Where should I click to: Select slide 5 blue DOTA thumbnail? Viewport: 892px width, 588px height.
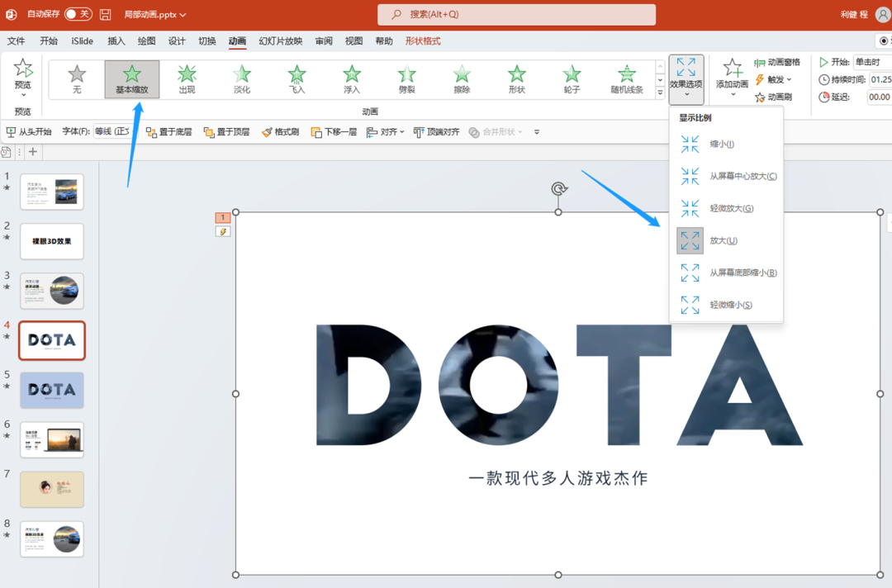point(52,390)
